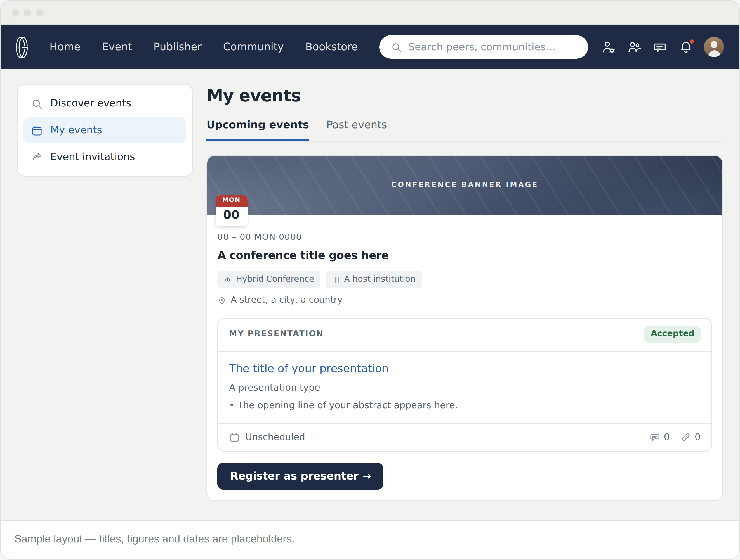Click Register as presenter button
This screenshot has height=560, width=740.
pyautogui.click(x=300, y=476)
